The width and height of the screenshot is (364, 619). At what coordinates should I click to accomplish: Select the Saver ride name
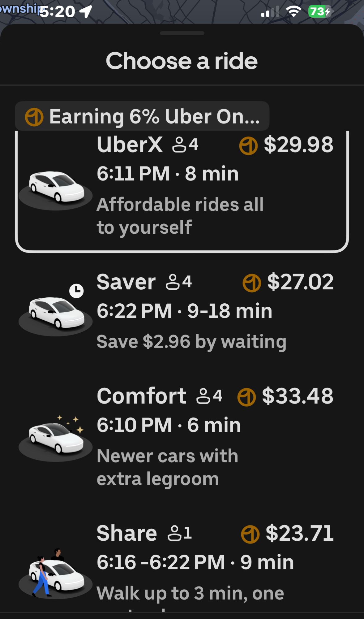coord(126,282)
